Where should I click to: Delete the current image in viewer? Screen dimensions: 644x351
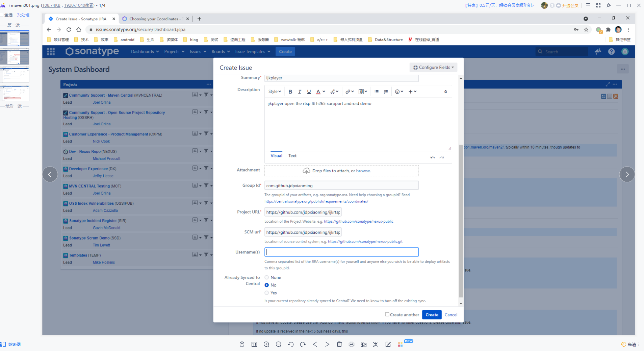pyautogui.click(x=339, y=344)
